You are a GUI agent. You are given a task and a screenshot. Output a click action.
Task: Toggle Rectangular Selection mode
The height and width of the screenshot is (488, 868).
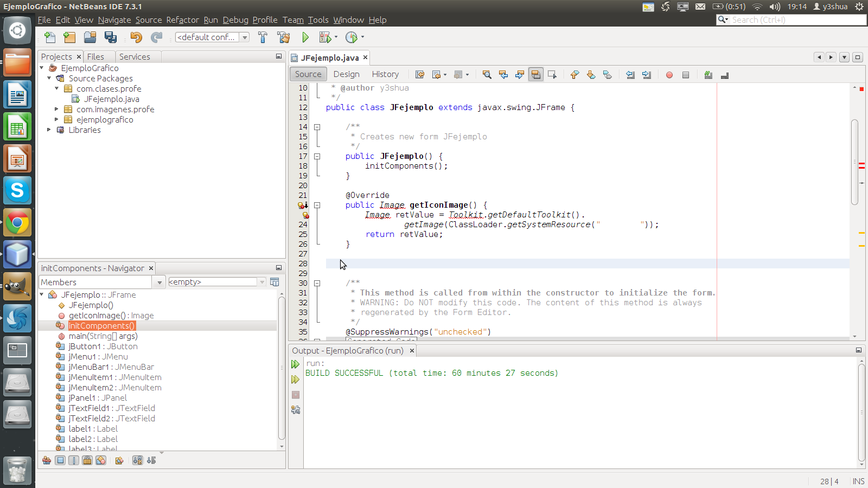(552, 74)
